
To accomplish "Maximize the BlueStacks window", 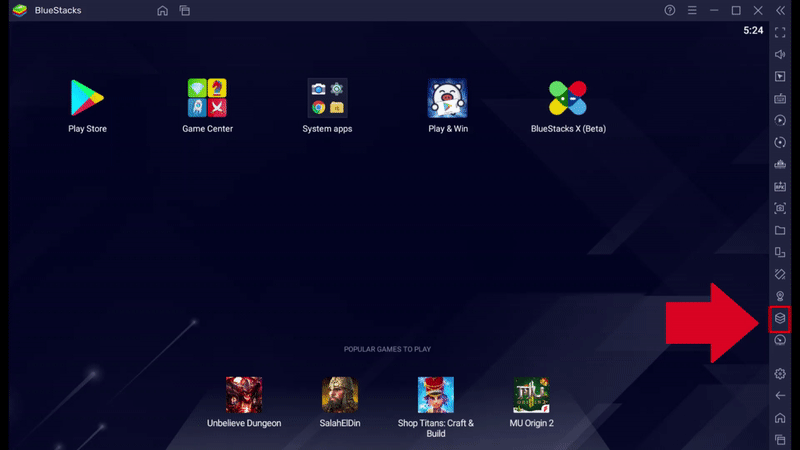I will click(736, 10).
